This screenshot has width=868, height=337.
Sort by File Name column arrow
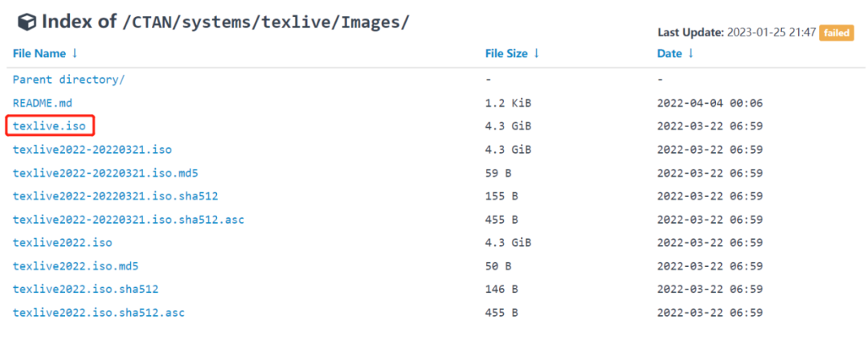(x=75, y=54)
